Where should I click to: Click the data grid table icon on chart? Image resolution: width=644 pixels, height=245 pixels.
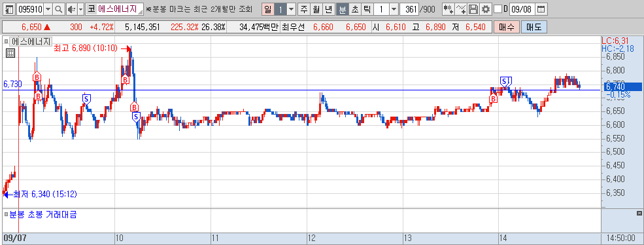10,52
